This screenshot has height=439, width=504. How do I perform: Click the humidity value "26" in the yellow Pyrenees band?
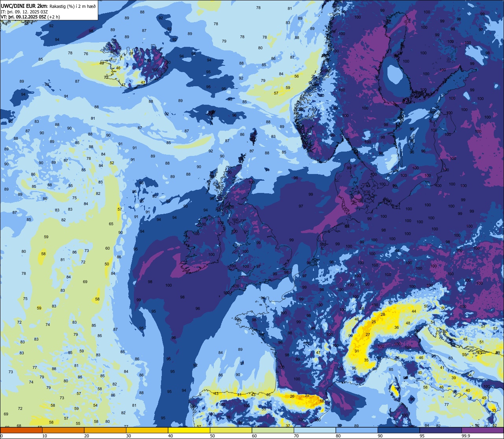click(x=292, y=396)
